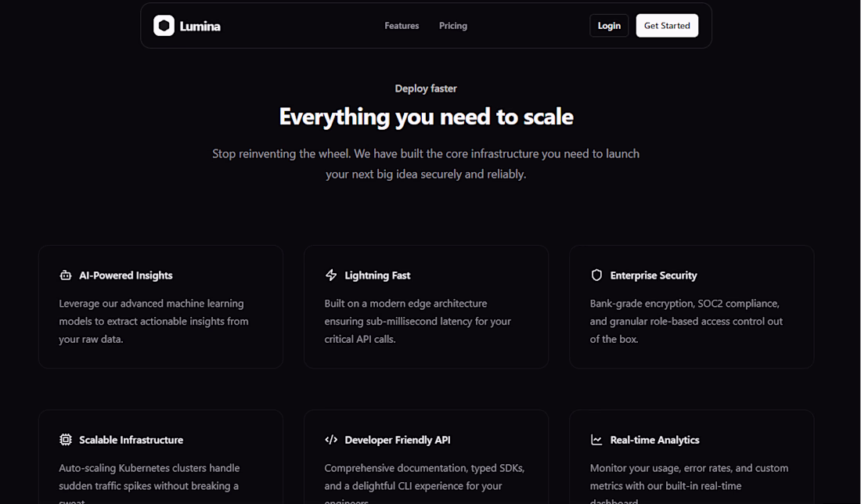Click the Developer Friendly API card title
The image size is (861, 504).
tap(398, 441)
